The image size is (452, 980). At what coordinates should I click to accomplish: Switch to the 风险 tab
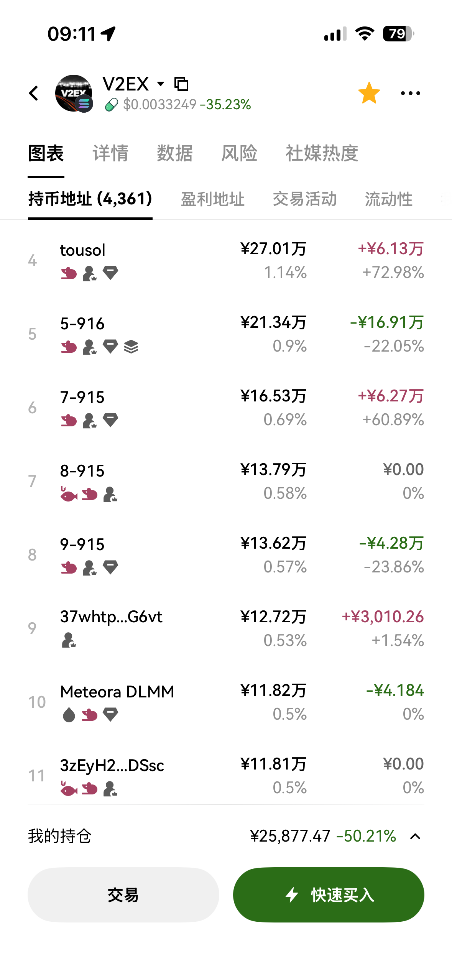(x=239, y=153)
